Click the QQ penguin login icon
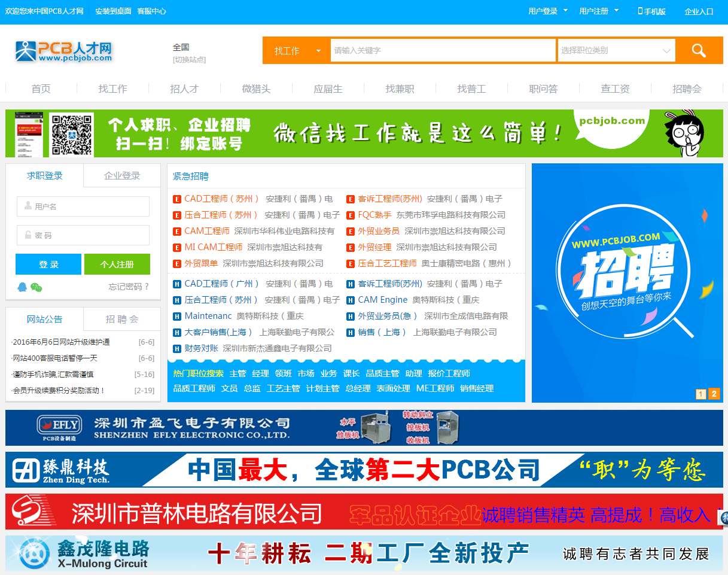728x575 pixels. pyautogui.click(x=23, y=287)
